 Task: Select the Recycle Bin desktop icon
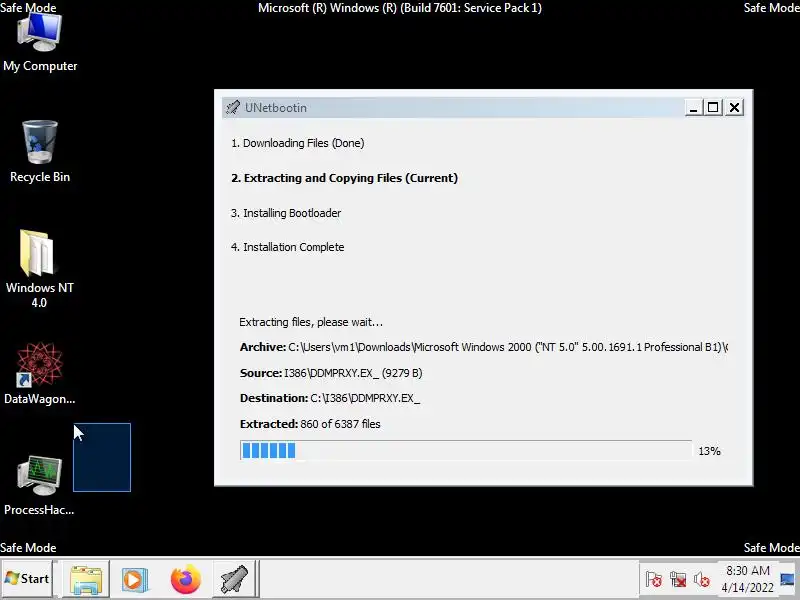(x=40, y=152)
